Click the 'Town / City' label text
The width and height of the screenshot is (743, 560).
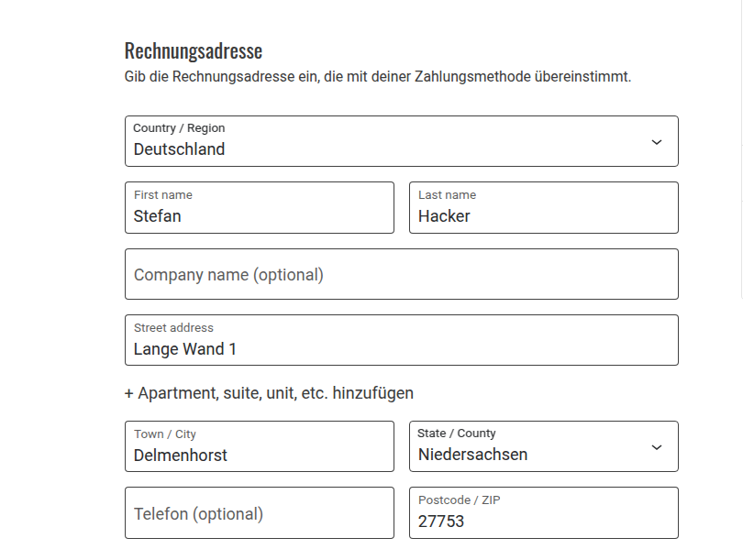[x=165, y=434]
